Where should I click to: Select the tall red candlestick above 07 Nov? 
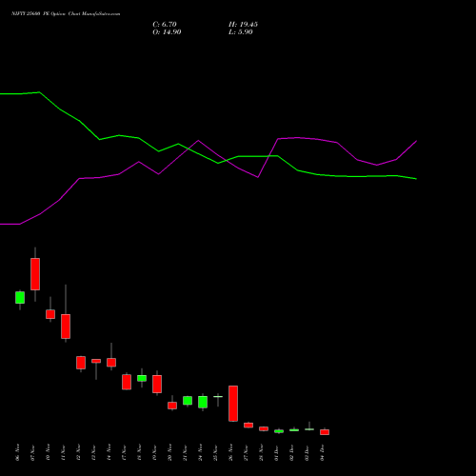[35, 274]
